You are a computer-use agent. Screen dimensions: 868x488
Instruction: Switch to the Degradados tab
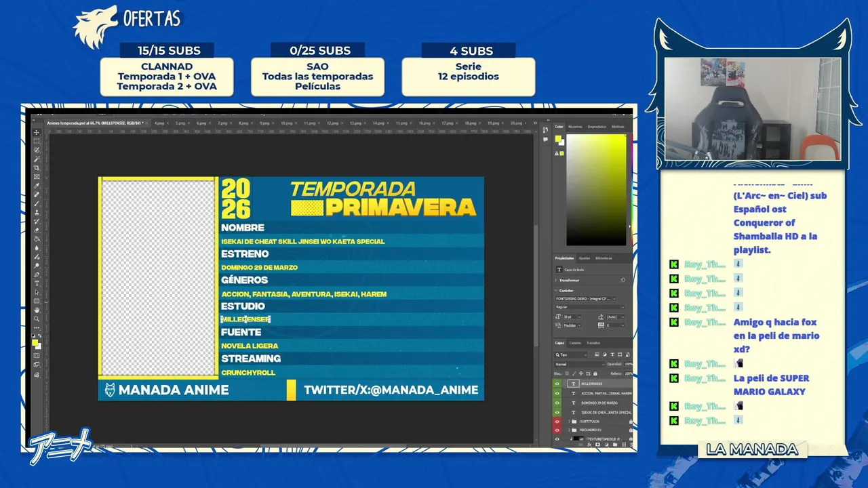coord(597,127)
